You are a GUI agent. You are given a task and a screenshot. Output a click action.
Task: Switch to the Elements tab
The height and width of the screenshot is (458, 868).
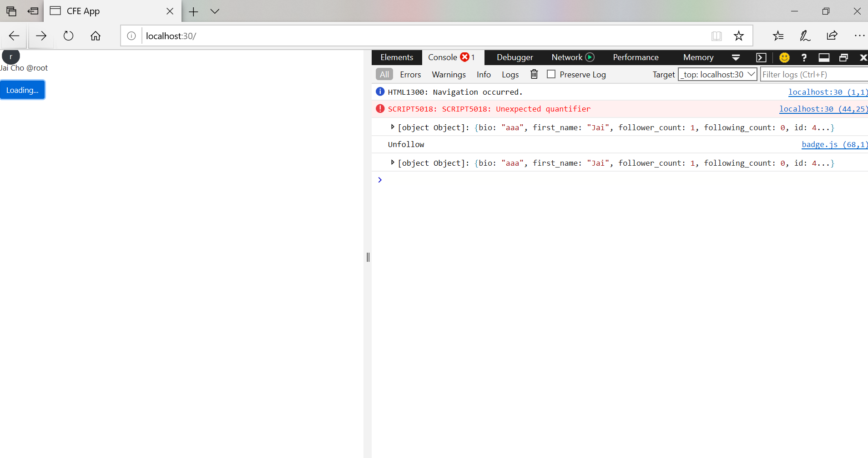pyautogui.click(x=397, y=57)
